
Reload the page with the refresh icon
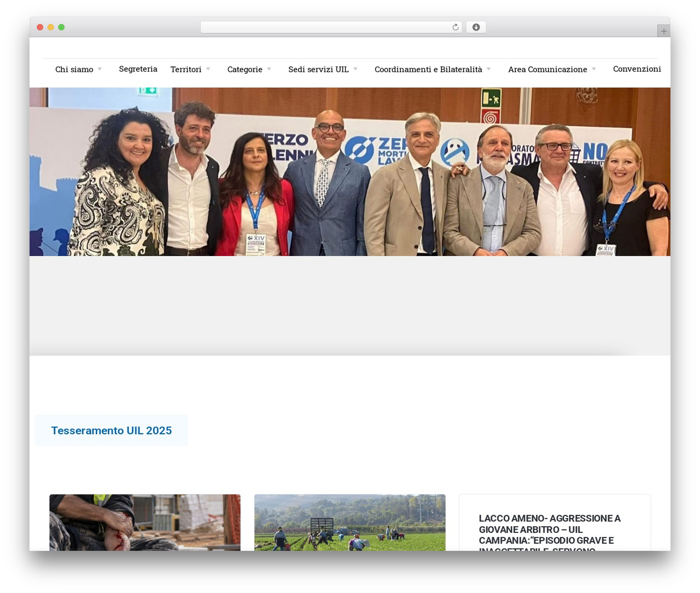(455, 27)
